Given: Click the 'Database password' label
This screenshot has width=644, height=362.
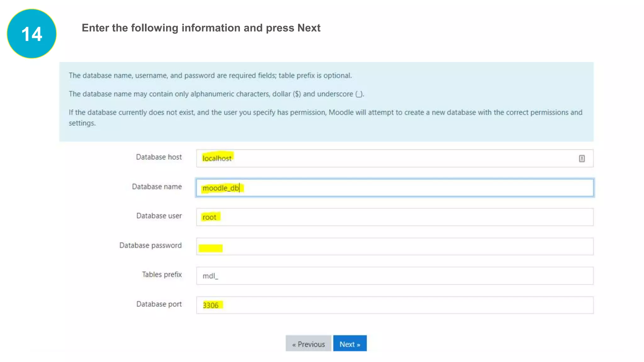Looking at the screenshot, I should (x=150, y=245).
